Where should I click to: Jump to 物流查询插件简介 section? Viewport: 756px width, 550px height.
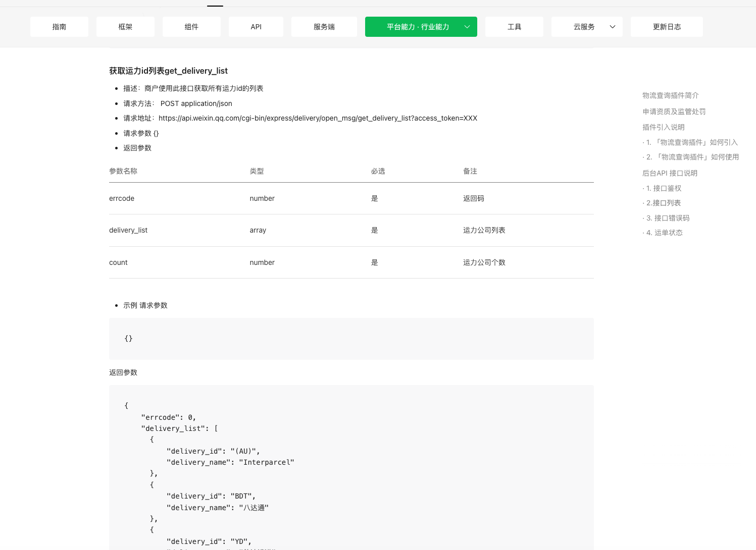671,95
